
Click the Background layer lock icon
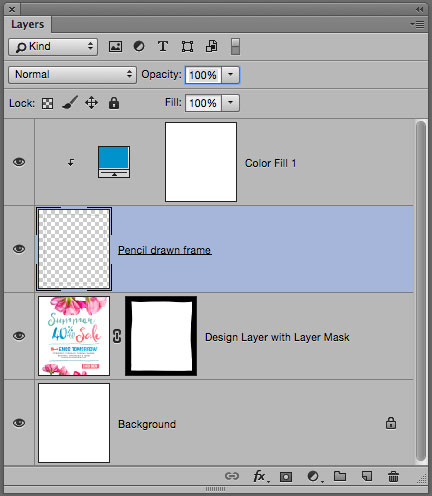pos(391,423)
